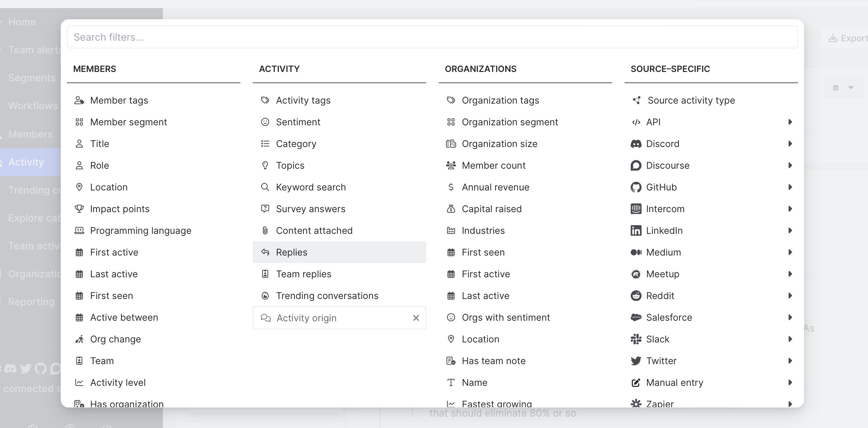
Task: Focus the Search filters input field
Action: pos(432,37)
